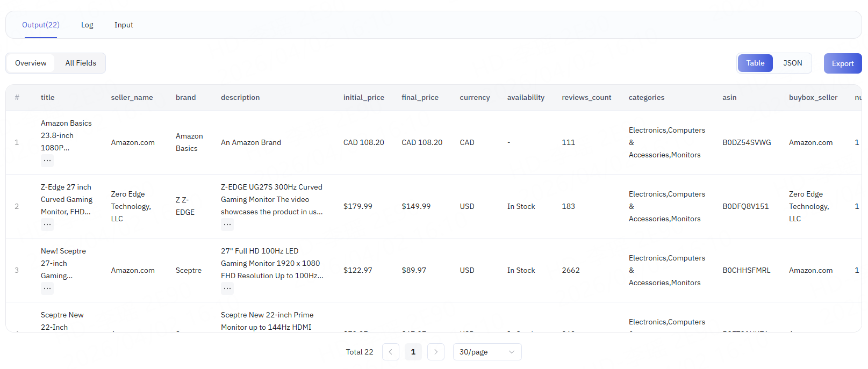The image size is (868, 369).
Task: Open the 30/page size dropdown
Action: (x=487, y=352)
